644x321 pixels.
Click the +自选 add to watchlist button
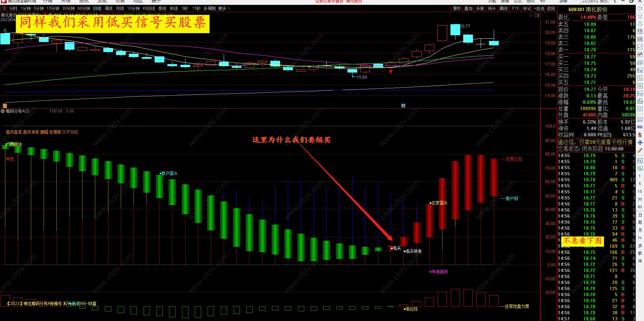point(539,8)
